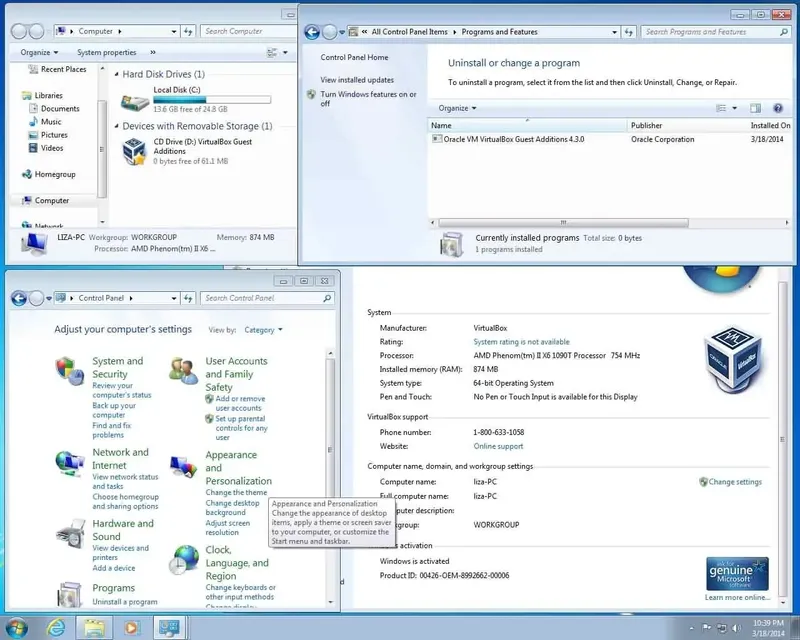Collapse the Hard Disk Drives group
800x640 pixels.
click(x=117, y=74)
